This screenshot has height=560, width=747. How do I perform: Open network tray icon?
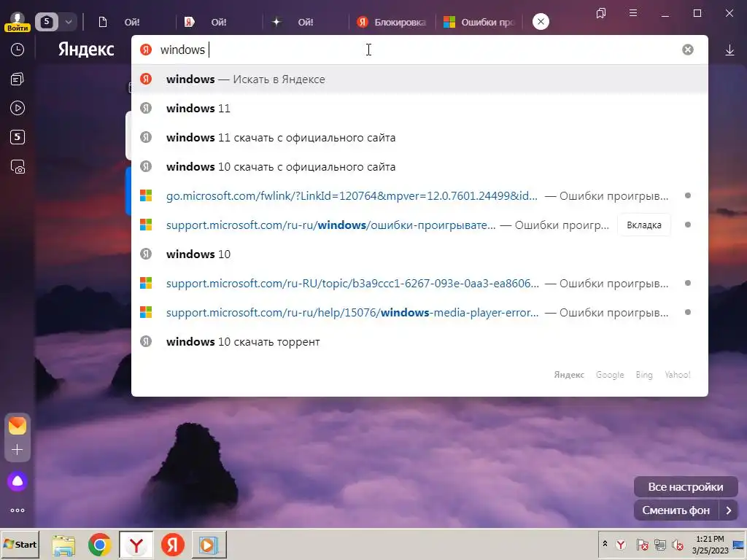[x=659, y=544]
